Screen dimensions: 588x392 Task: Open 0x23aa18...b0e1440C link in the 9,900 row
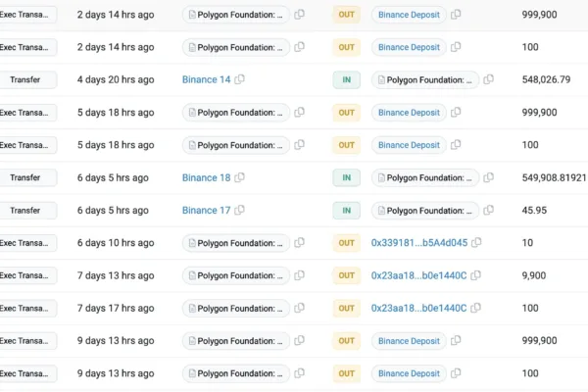pyautogui.click(x=418, y=275)
